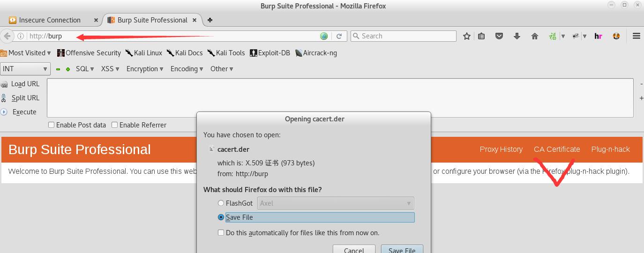Open the INT type dropdown

25,69
